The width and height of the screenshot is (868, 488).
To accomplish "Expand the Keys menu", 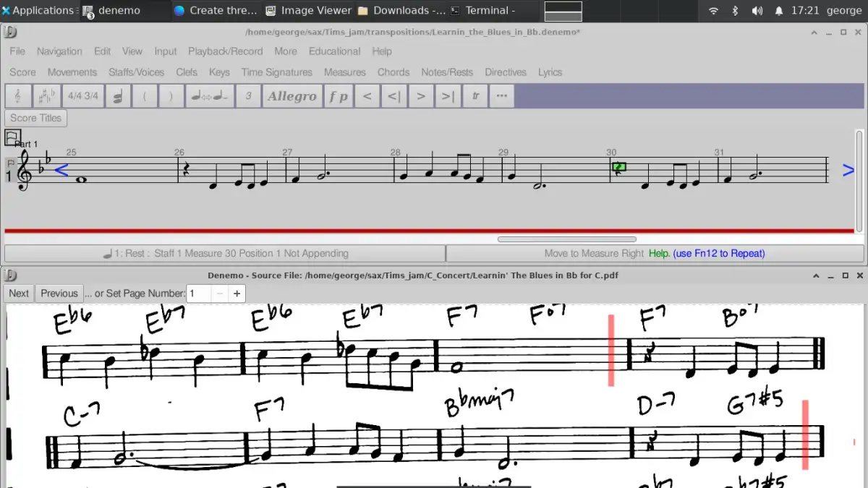I will [x=219, y=72].
